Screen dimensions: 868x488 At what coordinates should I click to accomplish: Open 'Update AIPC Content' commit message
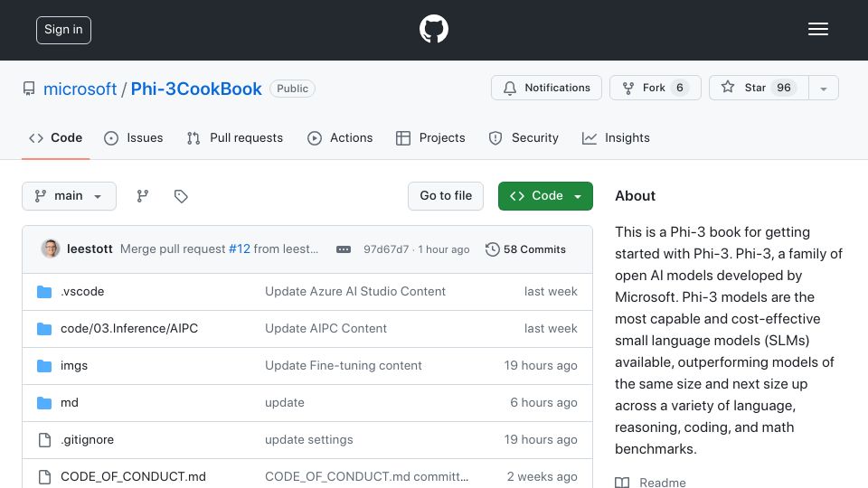tap(325, 329)
